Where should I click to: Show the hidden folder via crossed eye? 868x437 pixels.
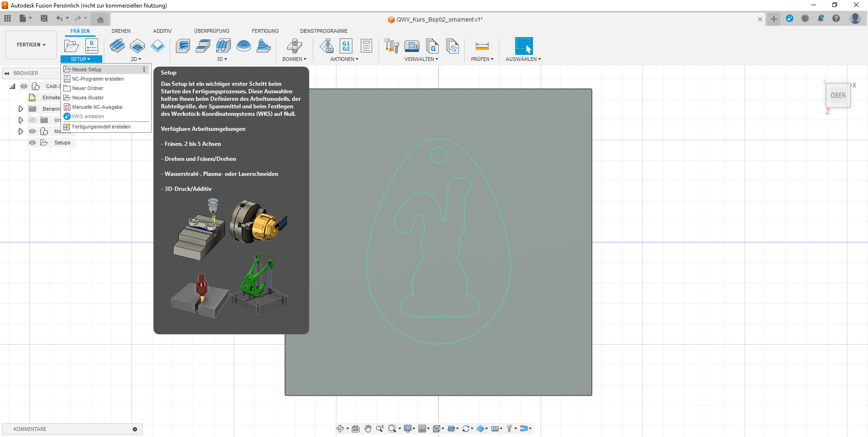tap(32, 120)
